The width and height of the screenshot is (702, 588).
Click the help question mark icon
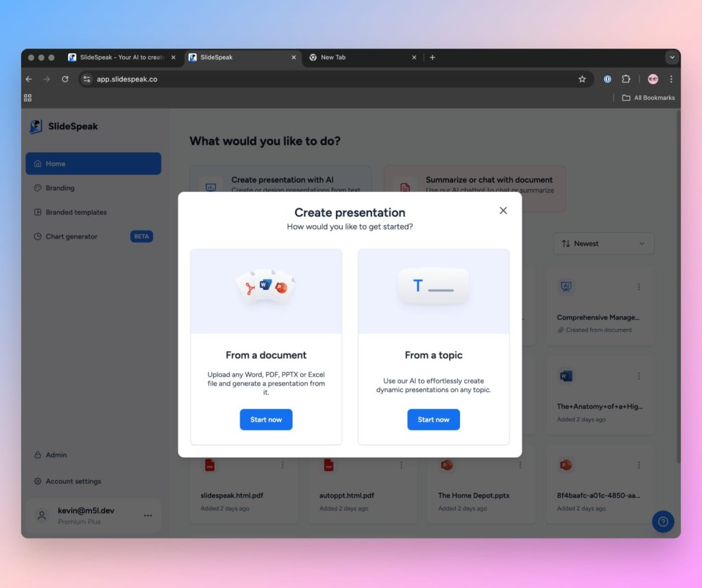pyautogui.click(x=663, y=522)
